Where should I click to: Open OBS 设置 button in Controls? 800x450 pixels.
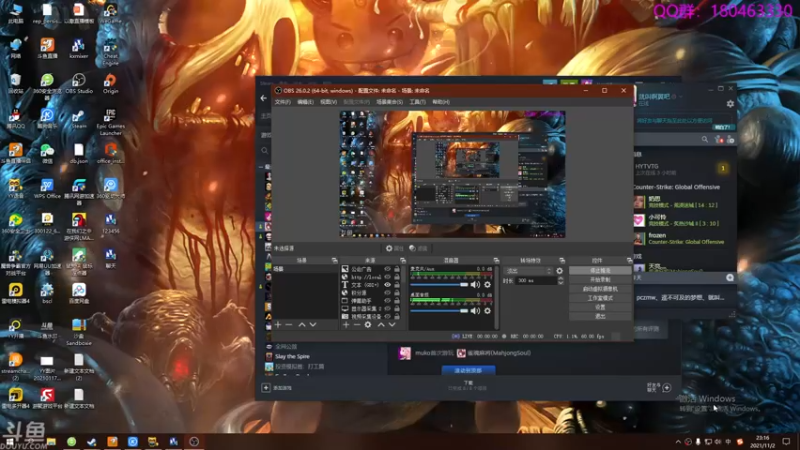point(600,307)
